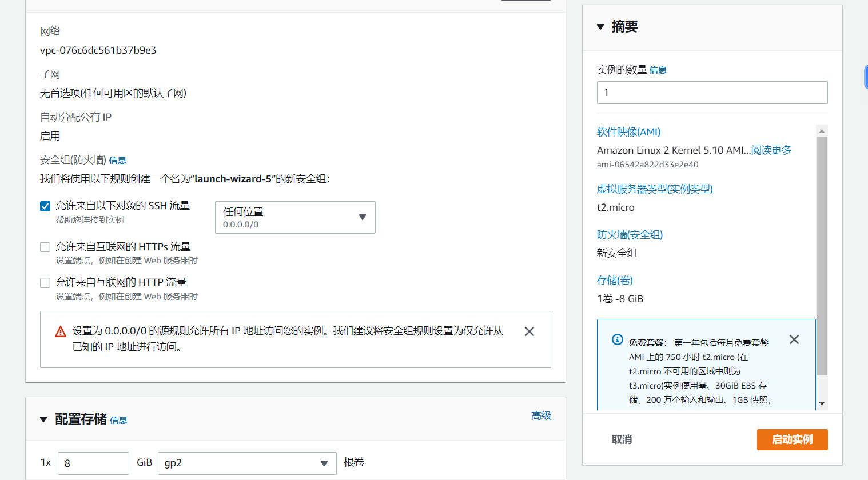This screenshot has width=868, height=480.
Task: Enable HTTP traffic from the internet
Action: 45,282
